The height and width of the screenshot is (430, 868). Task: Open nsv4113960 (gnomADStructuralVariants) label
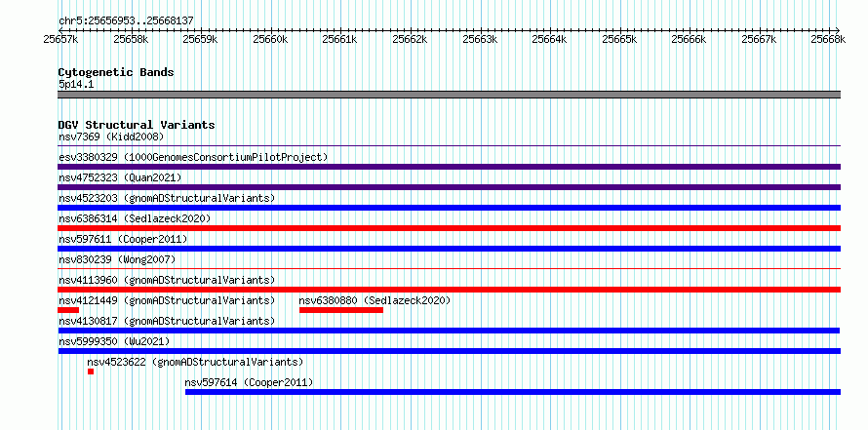167,280
